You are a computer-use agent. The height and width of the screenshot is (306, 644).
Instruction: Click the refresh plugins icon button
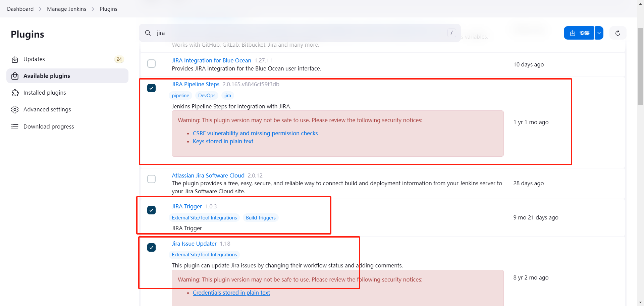[x=618, y=33]
